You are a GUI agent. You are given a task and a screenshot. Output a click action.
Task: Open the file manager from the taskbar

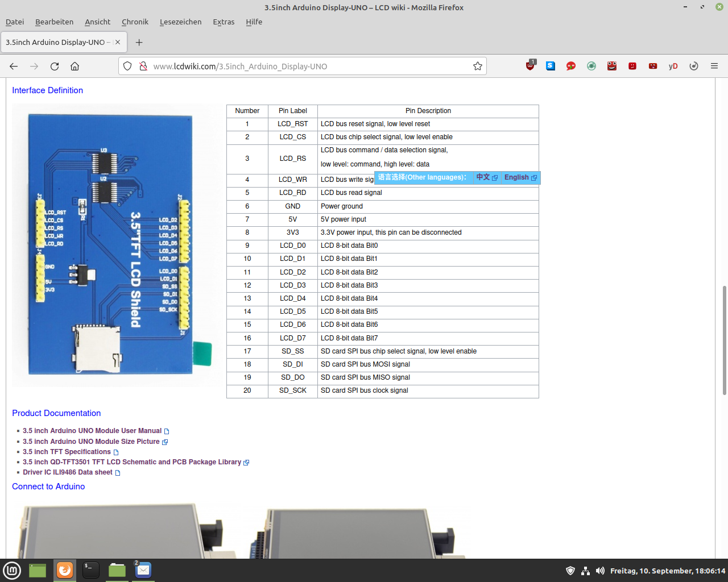coord(117,570)
